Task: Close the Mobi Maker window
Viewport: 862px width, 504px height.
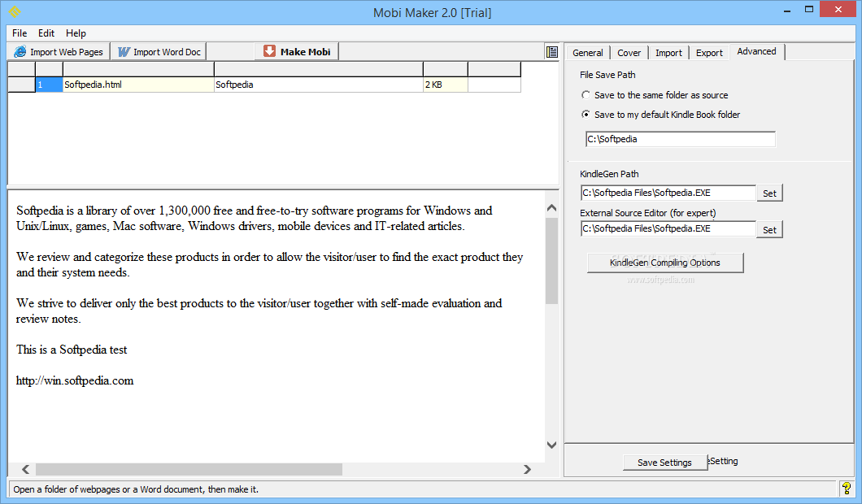Action: [838, 9]
